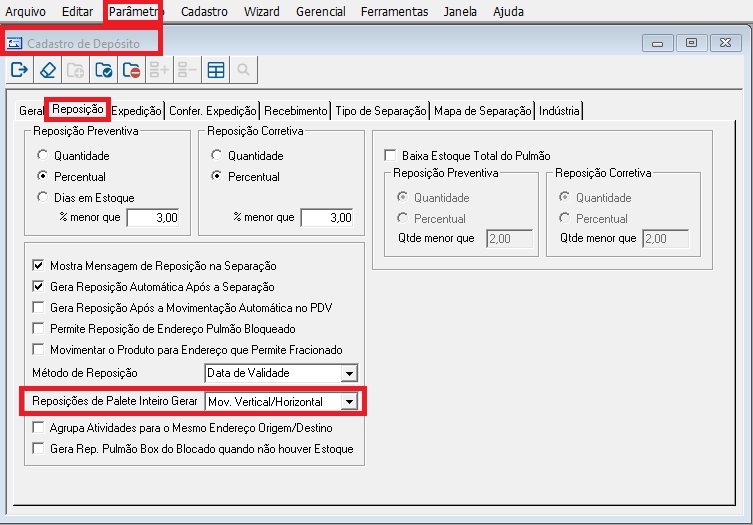This screenshot has width=753, height=525.
Task: Click the eraser clear-form toolbar icon
Action: (48, 70)
